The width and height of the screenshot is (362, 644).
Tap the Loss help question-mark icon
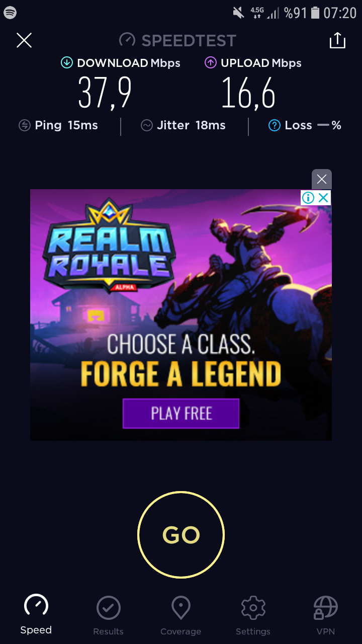tap(274, 125)
